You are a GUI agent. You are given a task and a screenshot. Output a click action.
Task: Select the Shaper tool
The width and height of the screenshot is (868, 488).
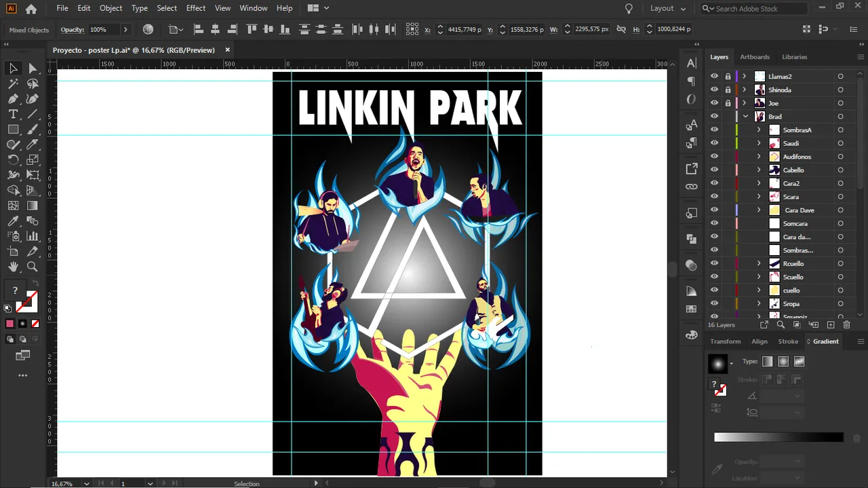tap(13, 145)
